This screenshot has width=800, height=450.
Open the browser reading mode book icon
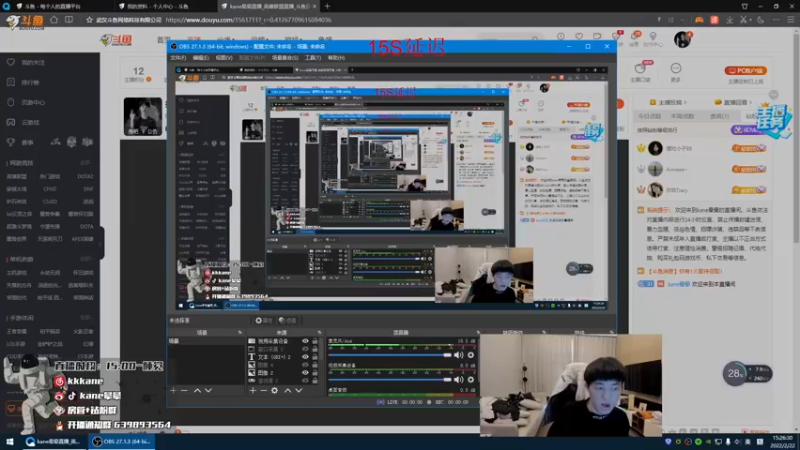click(x=69, y=20)
